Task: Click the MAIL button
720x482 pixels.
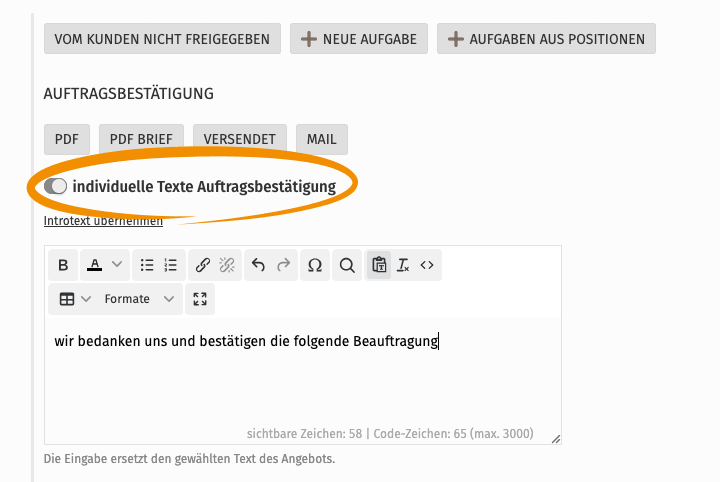Action: (322, 139)
